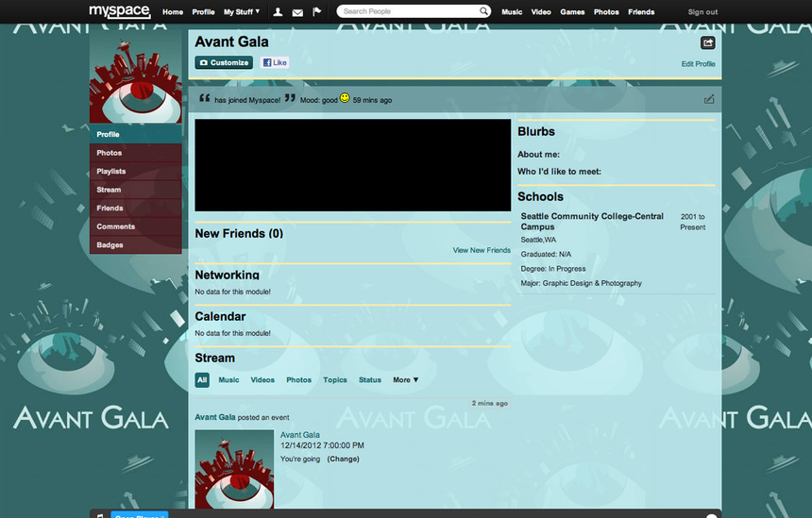Viewport: 812px width, 518px height.
Task: Click the profile picture at top left
Action: [x=136, y=76]
